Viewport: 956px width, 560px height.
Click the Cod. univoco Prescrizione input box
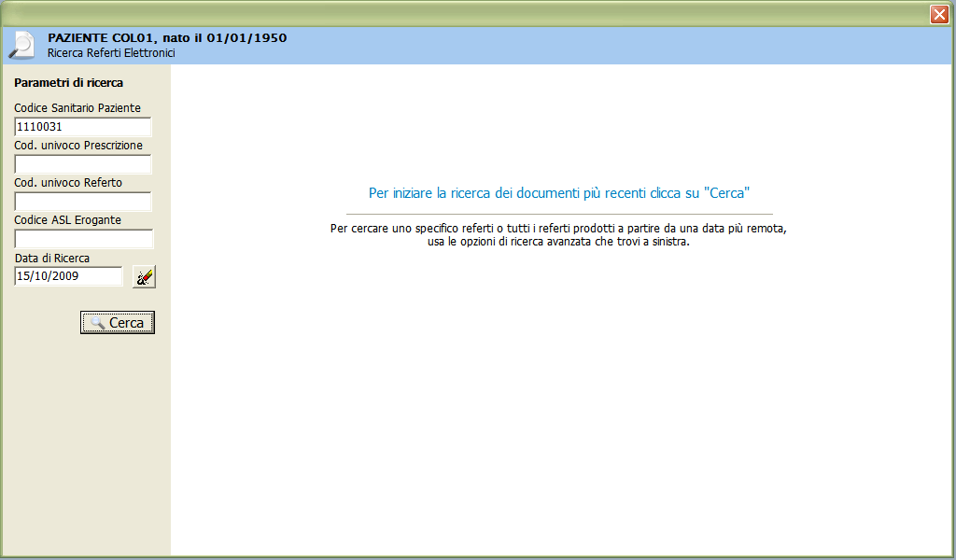[x=82, y=164]
